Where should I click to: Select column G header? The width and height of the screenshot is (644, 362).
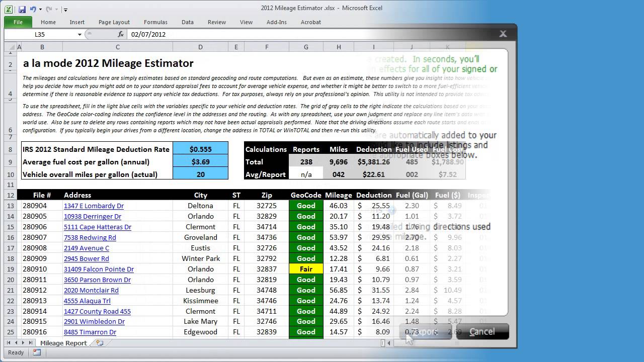tap(306, 47)
